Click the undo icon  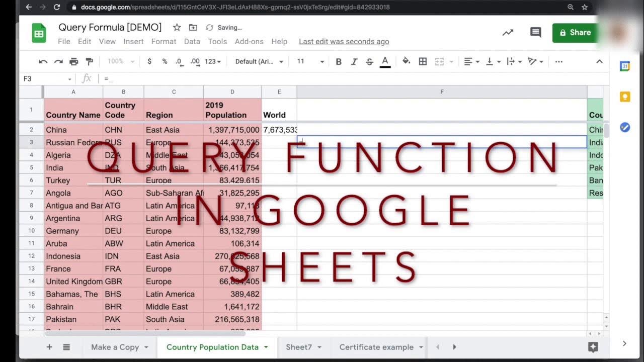43,61
